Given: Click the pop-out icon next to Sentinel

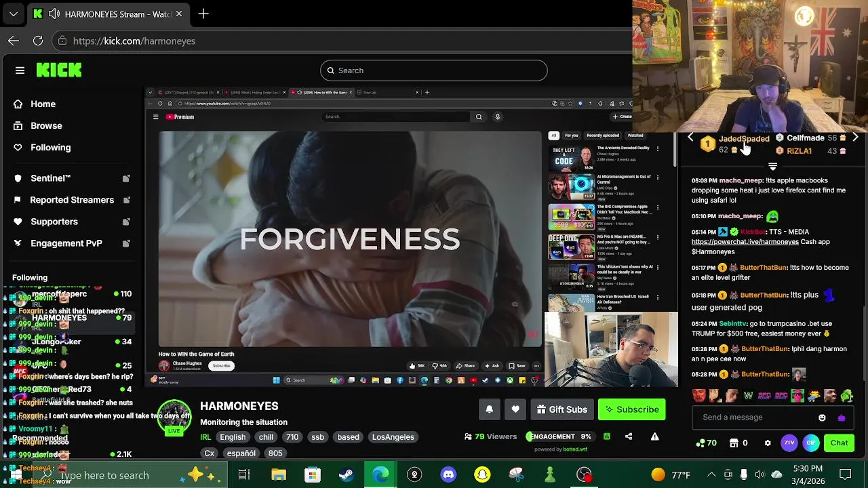Looking at the screenshot, I should (x=126, y=178).
